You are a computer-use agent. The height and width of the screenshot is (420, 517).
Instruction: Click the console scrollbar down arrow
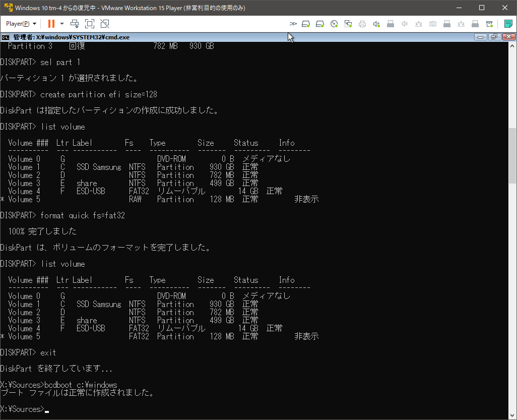(512, 415)
